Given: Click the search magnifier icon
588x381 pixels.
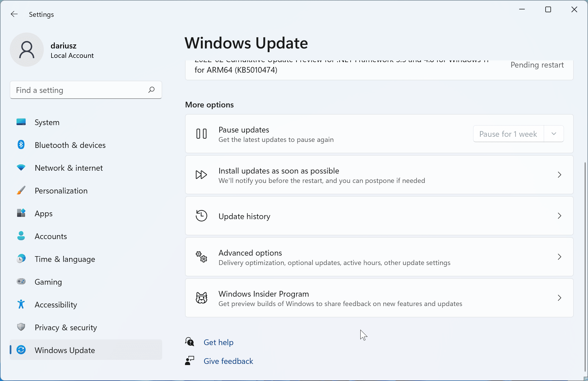Looking at the screenshot, I should [x=151, y=90].
